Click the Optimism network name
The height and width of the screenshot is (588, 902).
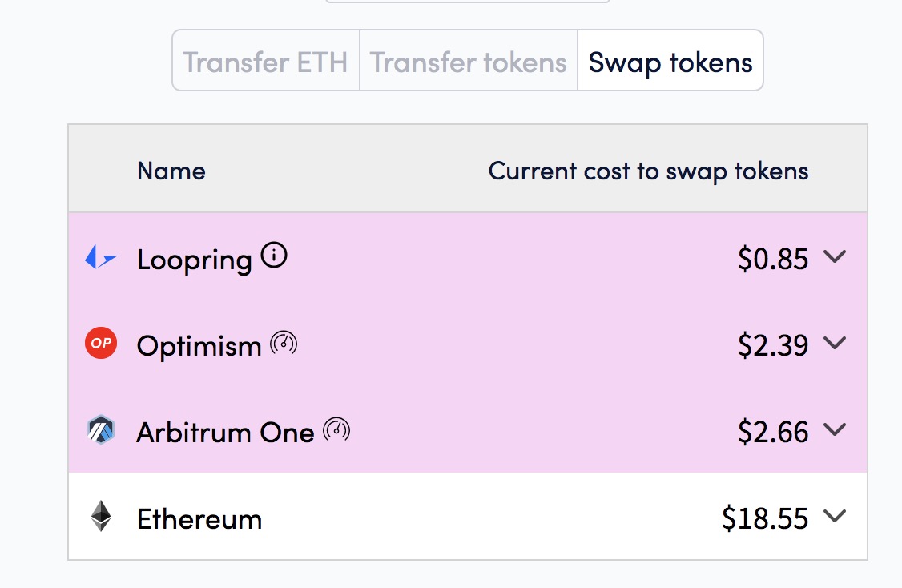(x=199, y=346)
